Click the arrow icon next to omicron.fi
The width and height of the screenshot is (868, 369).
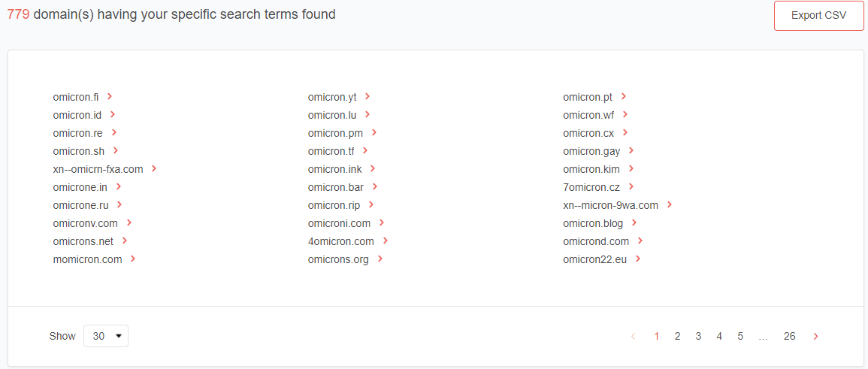click(x=110, y=96)
